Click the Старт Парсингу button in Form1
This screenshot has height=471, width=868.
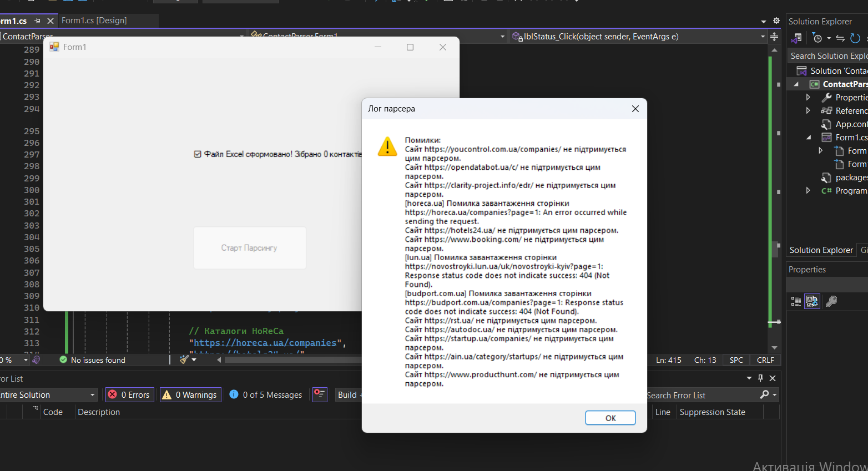249,248
